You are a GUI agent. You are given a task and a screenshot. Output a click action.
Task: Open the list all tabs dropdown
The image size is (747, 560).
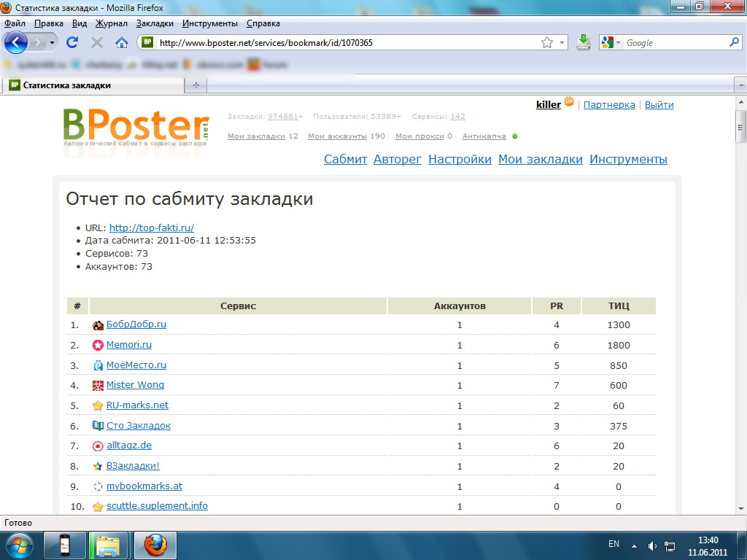click(741, 86)
